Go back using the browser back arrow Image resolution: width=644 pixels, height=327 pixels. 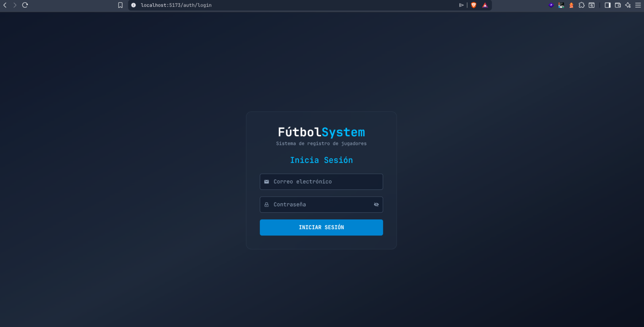pyautogui.click(x=5, y=5)
